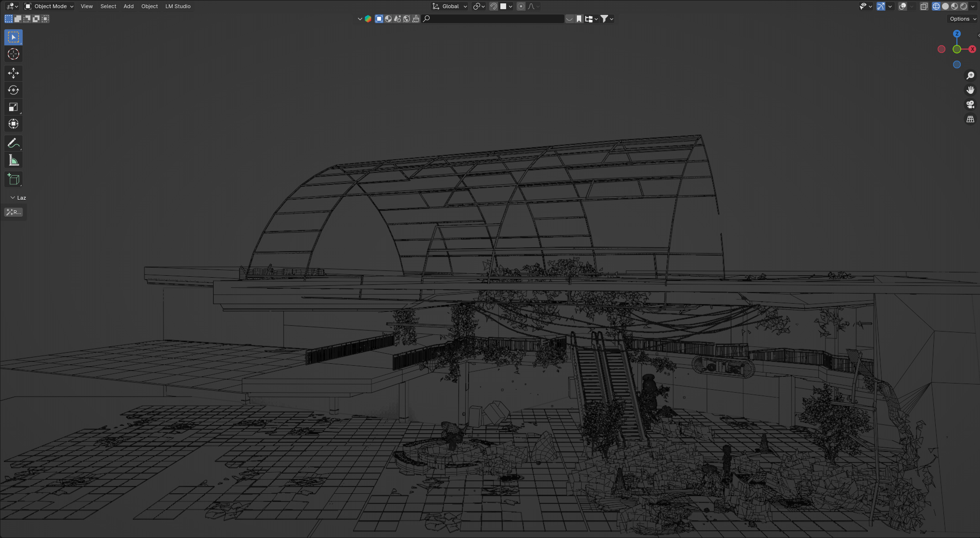Toggle snapping magnet

(493, 6)
